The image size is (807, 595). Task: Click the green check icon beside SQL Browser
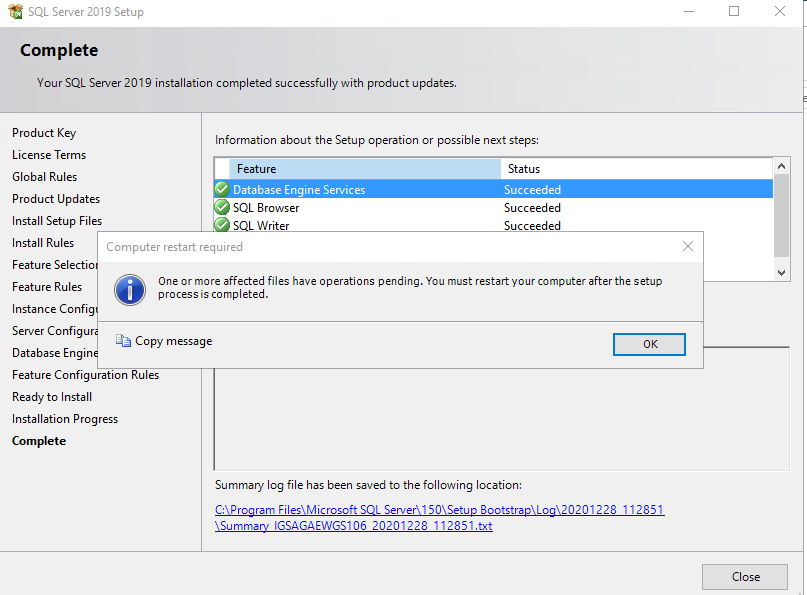pyautogui.click(x=222, y=207)
